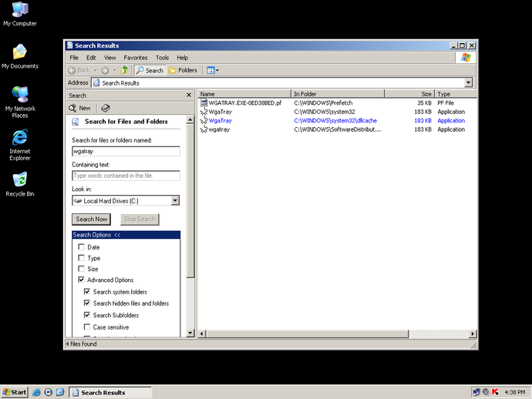Click the taskbar clock showing 4:38 PM
Viewport: 532px width, 399px height.
point(515,392)
